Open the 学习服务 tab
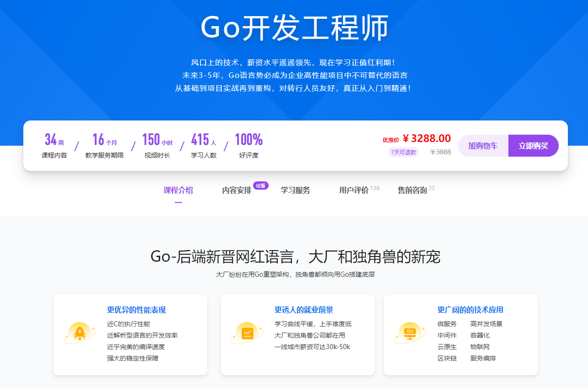 click(295, 191)
